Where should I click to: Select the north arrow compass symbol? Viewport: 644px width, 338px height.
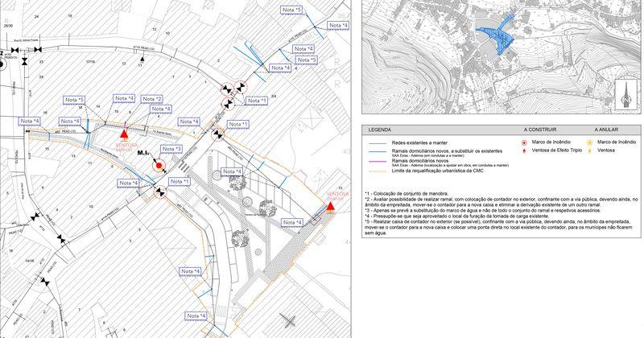pyautogui.click(x=625, y=95)
